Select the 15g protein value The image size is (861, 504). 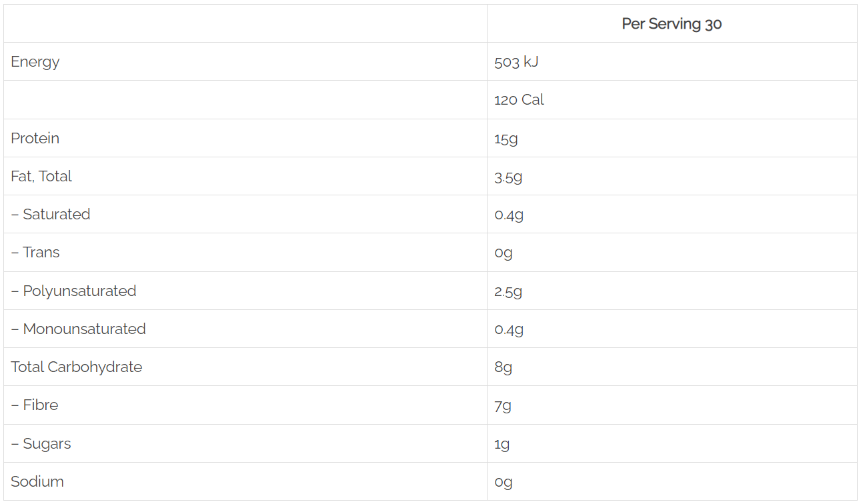pyautogui.click(x=506, y=139)
